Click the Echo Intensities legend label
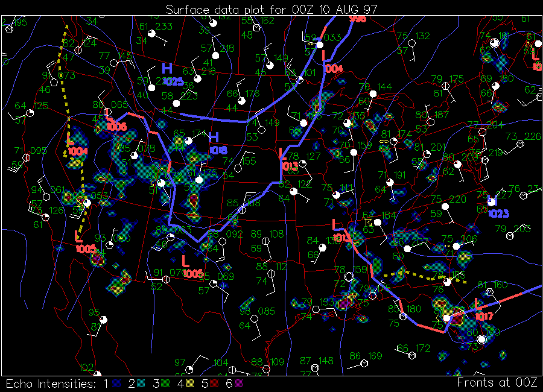Screen dimensions: 543x392 coord(50,384)
